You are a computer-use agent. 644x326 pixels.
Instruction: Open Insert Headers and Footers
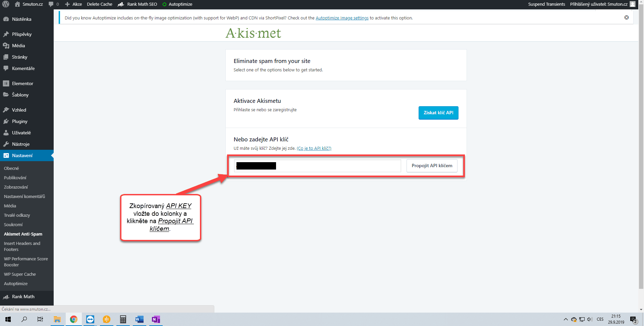coord(22,246)
